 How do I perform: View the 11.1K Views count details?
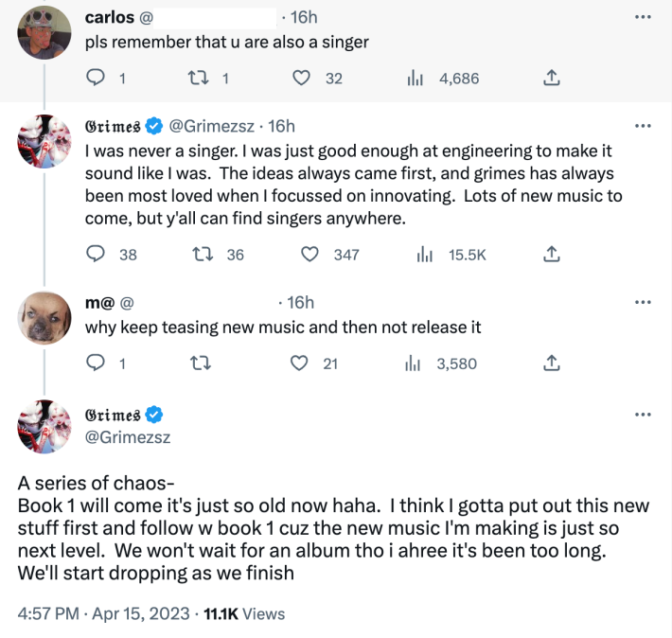pyautogui.click(x=240, y=613)
